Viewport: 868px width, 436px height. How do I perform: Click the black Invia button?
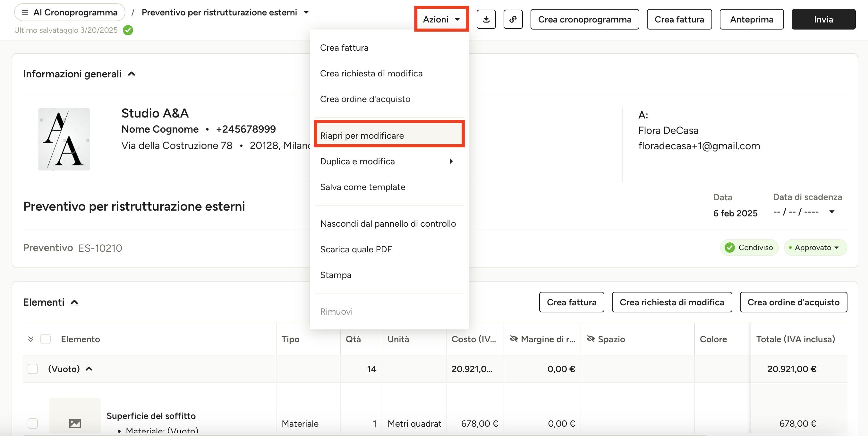coord(823,20)
